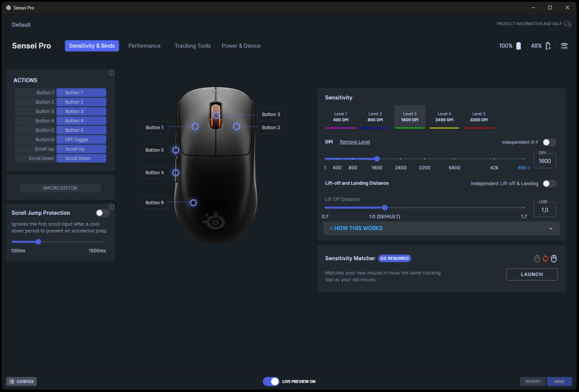Screen dimensions: 579x392
Task: Click the Button 6 label beside the mouse
Action: 155,203
